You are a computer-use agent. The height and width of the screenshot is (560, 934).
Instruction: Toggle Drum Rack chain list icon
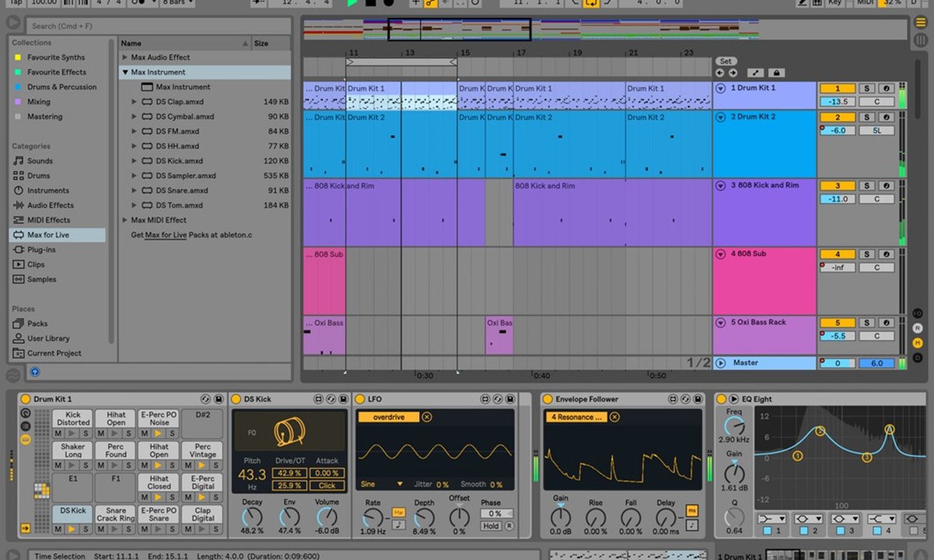click(26, 426)
